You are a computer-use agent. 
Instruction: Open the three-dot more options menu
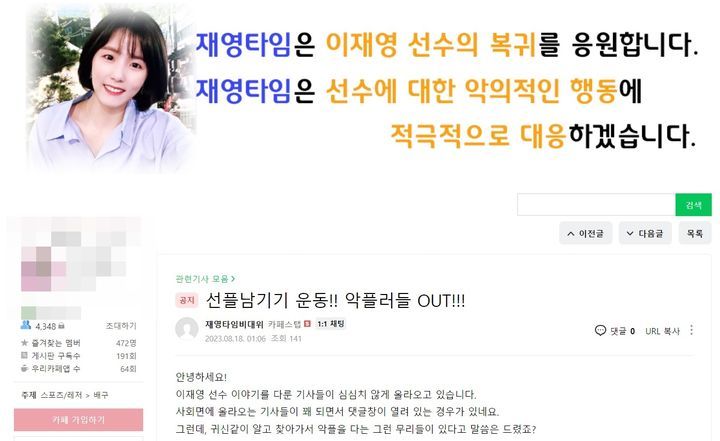coord(692,330)
